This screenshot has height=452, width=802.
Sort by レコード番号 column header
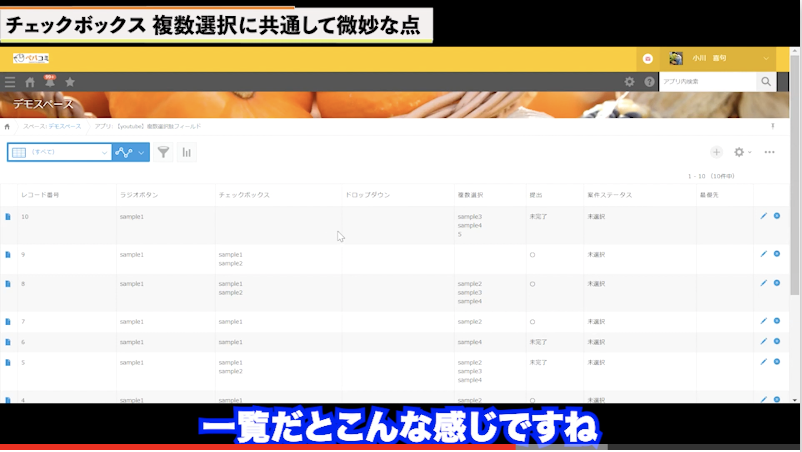pyautogui.click(x=41, y=194)
